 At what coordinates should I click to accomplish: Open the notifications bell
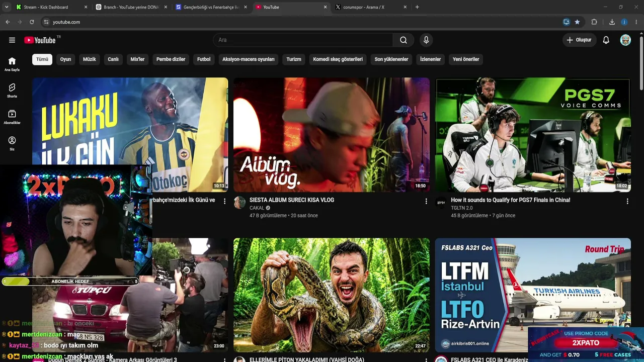(606, 40)
